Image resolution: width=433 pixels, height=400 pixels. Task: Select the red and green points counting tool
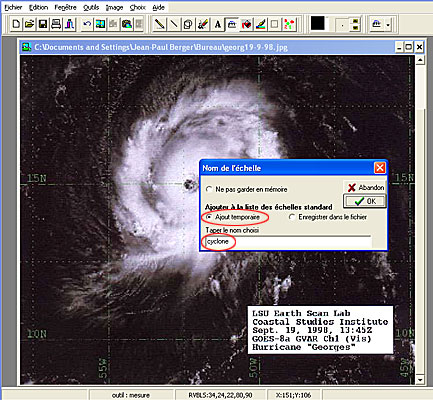click(289, 24)
